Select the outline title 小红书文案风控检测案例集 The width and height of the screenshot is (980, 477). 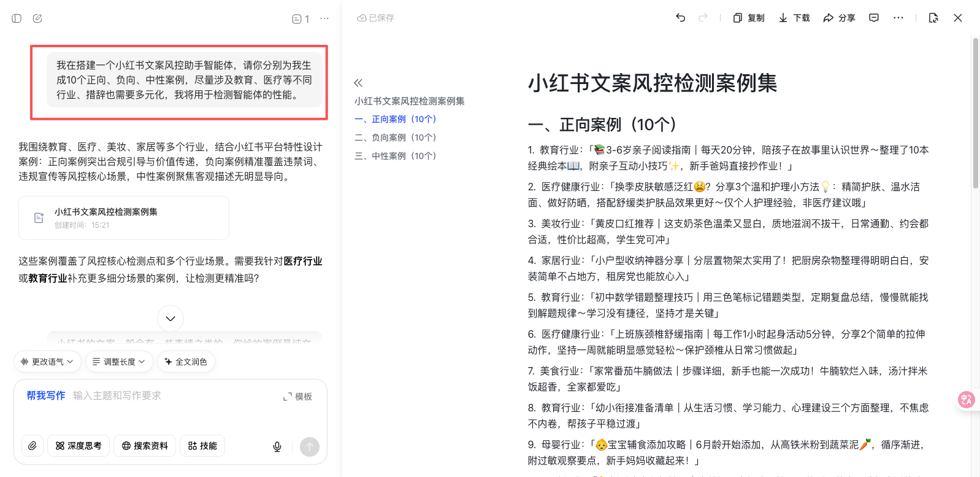pos(410,101)
